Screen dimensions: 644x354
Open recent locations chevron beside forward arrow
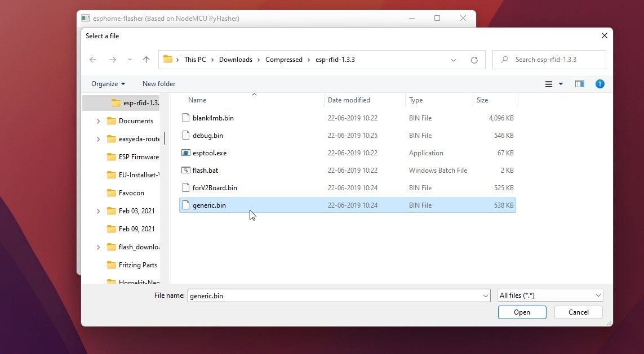(130, 60)
